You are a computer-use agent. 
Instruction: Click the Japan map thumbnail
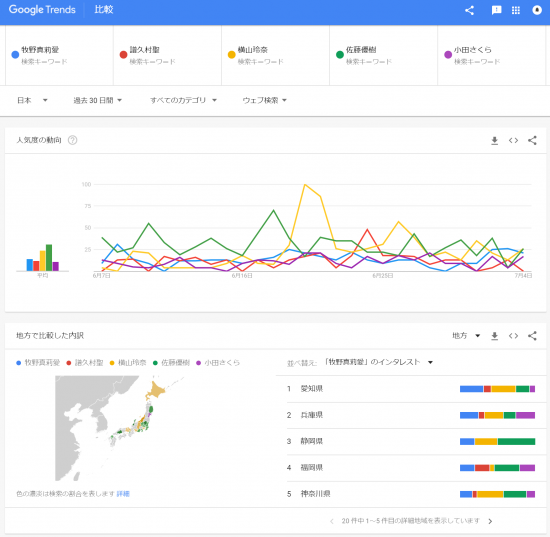coord(119,428)
